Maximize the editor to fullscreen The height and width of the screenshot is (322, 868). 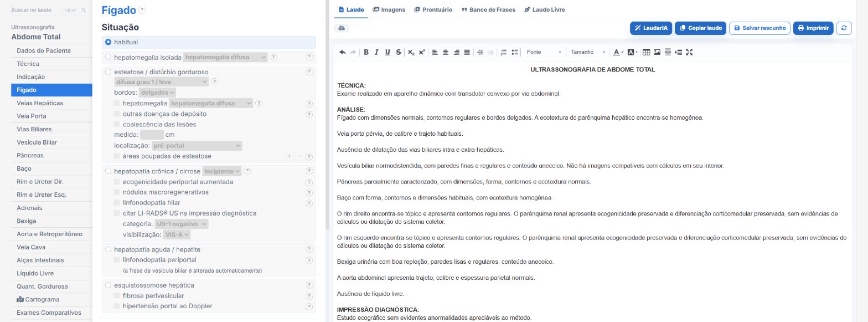[x=689, y=52]
